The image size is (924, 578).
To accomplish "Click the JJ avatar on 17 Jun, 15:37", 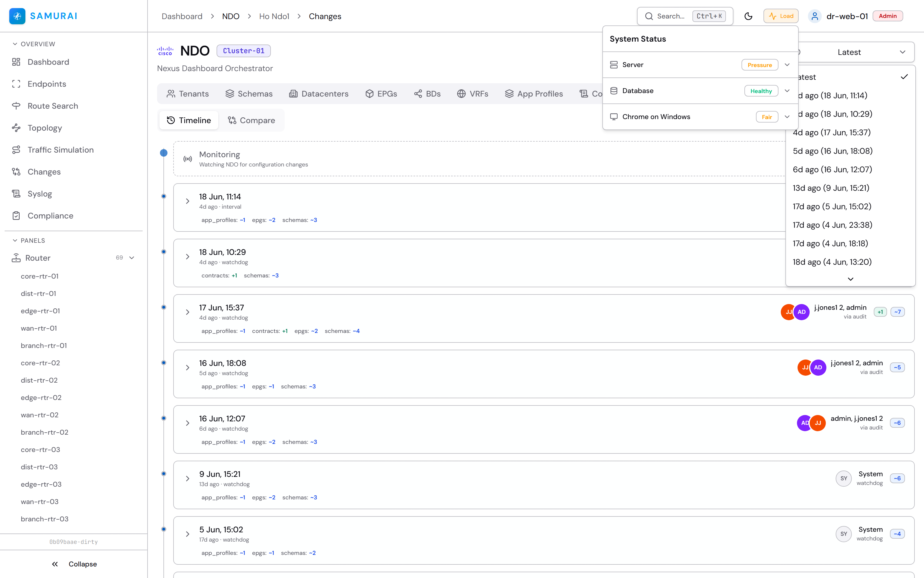I will pyautogui.click(x=788, y=312).
